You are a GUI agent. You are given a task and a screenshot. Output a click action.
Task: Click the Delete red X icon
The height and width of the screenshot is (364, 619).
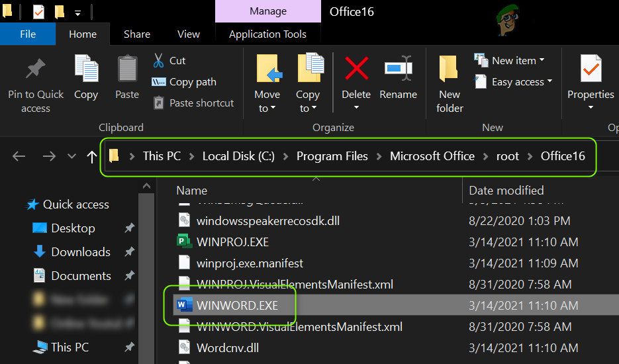click(x=356, y=69)
